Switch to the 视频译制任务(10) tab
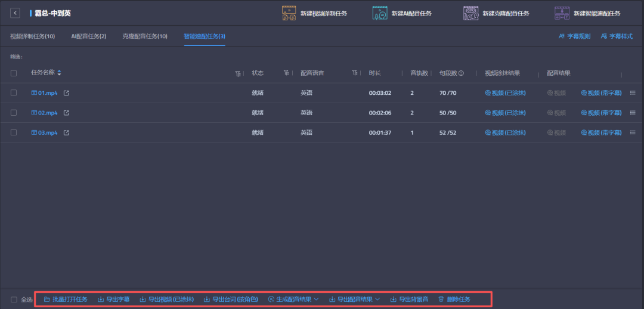 [x=32, y=36]
